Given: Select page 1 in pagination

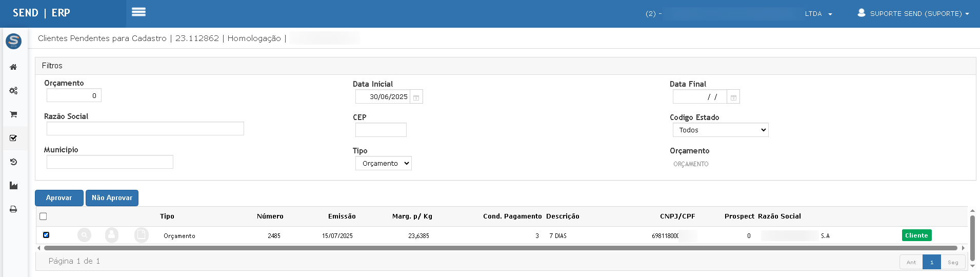Looking at the screenshot, I should (x=932, y=262).
